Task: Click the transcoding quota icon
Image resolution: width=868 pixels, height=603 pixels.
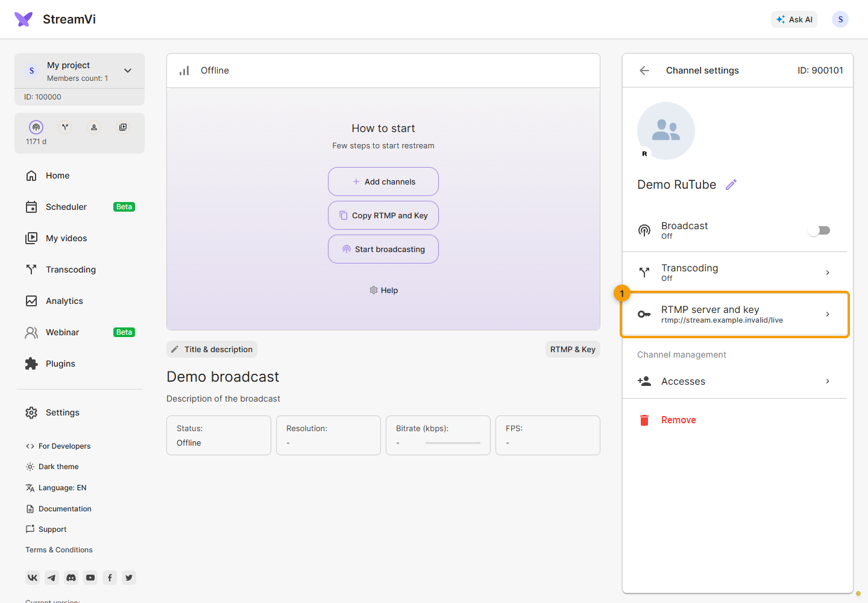Action: tap(65, 127)
